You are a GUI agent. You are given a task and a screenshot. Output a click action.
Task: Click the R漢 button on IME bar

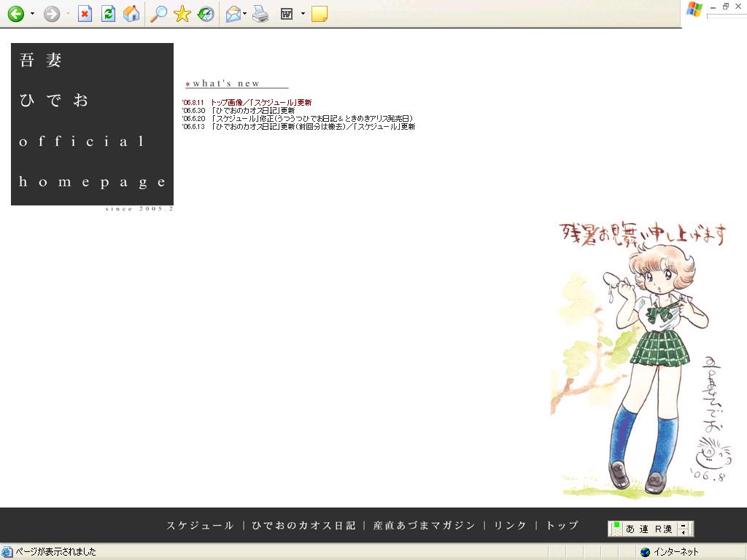click(664, 529)
